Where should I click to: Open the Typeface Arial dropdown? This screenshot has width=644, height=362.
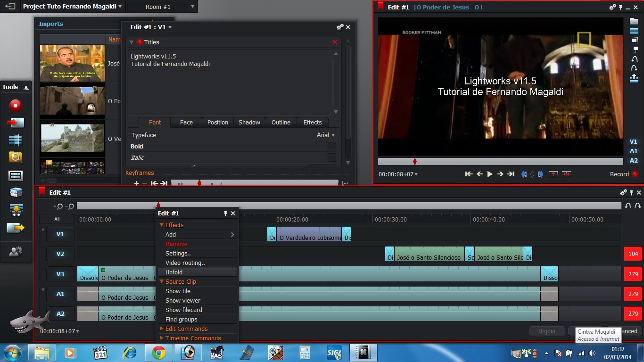point(326,135)
